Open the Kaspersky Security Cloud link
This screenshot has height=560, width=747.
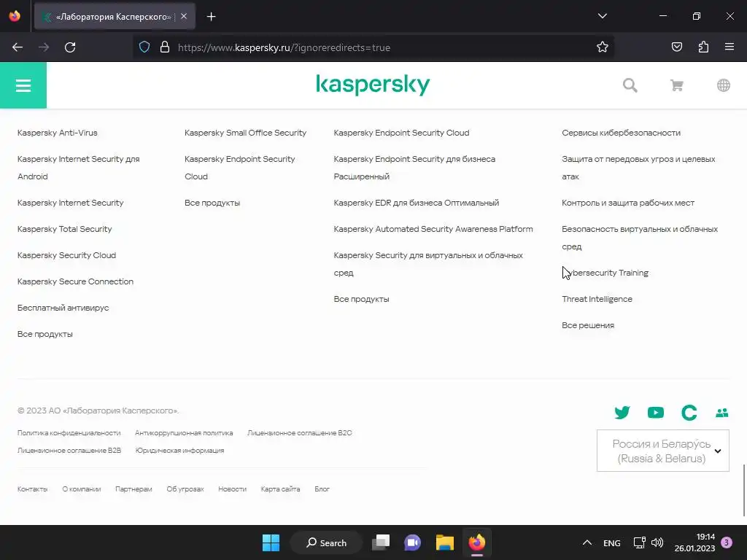[66, 255]
